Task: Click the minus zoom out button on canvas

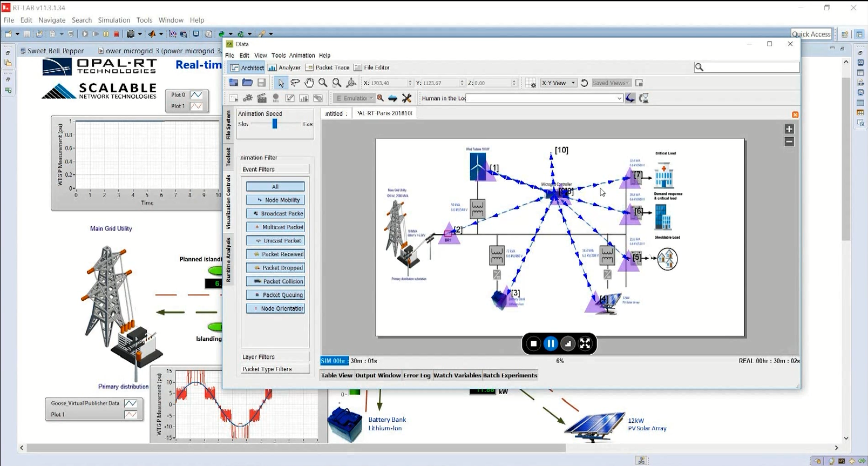Action: [x=789, y=141]
